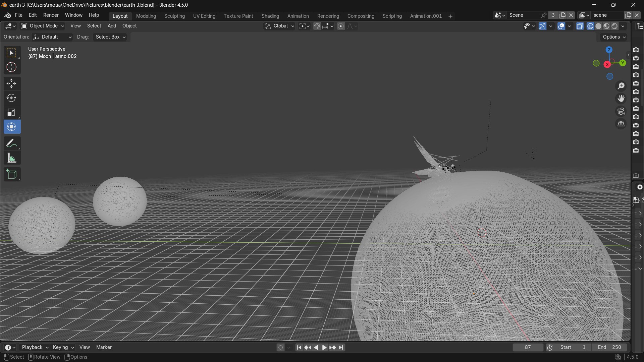Open the Keying popover
Screen dimensions: 644x362
63,348
